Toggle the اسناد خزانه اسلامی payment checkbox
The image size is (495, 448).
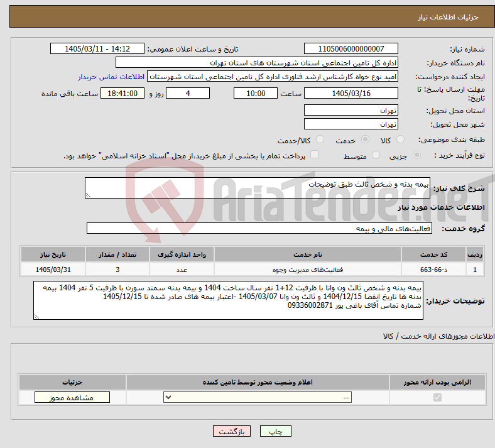pos(314,155)
